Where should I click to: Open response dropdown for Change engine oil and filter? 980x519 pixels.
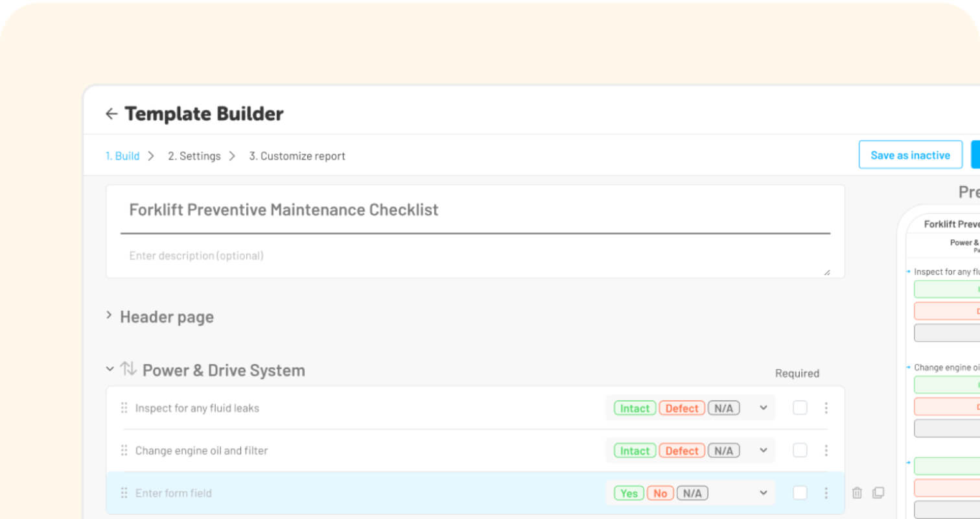tap(690, 450)
